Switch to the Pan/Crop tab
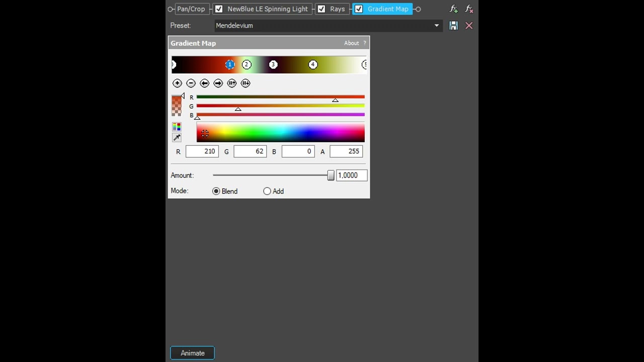This screenshot has height=362, width=644. pyautogui.click(x=191, y=9)
